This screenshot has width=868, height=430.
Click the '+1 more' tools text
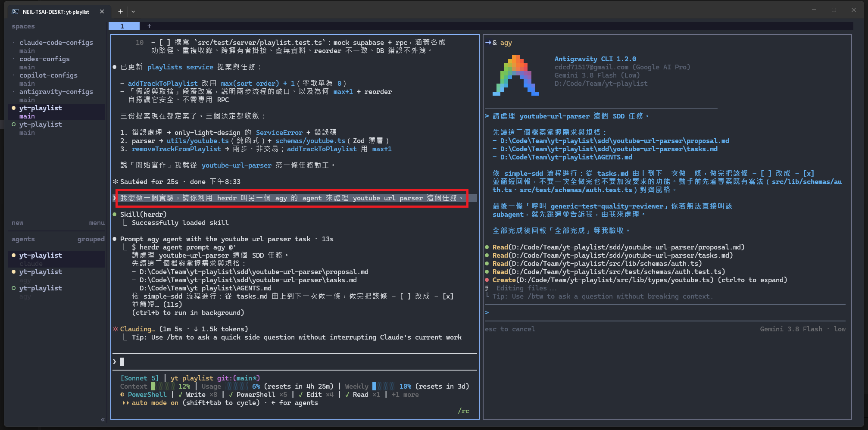tap(405, 394)
